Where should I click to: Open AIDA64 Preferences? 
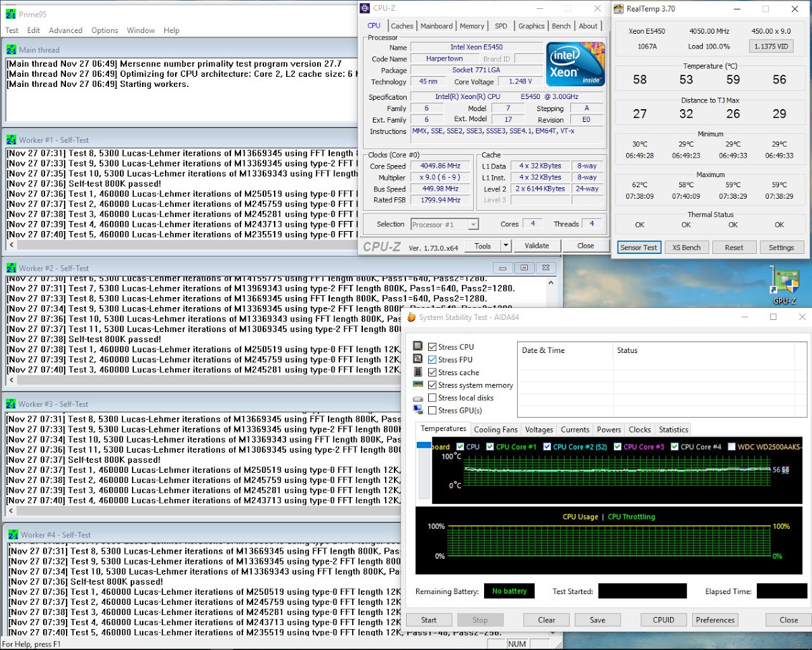pyautogui.click(x=715, y=620)
